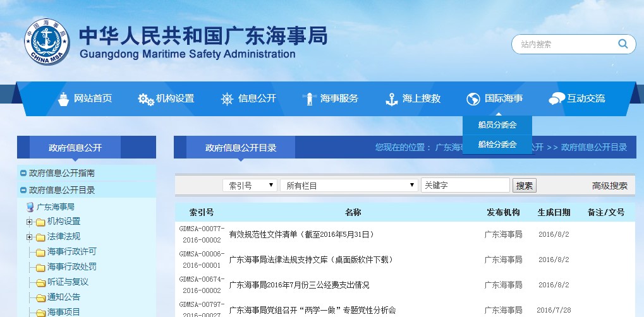Image resolution: width=644 pixels, height=317 pixels.
Task: Click the folder icon next to 海事行政处罚
Action: [40, 268]
